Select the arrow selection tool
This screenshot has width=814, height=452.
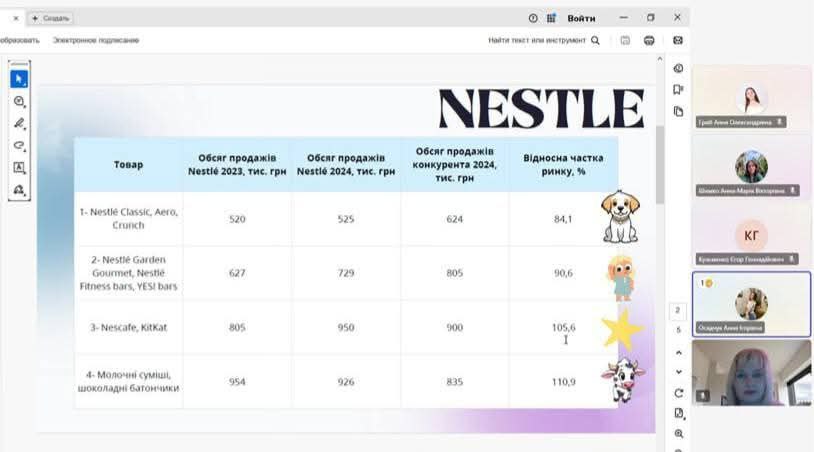pos(19,79)
